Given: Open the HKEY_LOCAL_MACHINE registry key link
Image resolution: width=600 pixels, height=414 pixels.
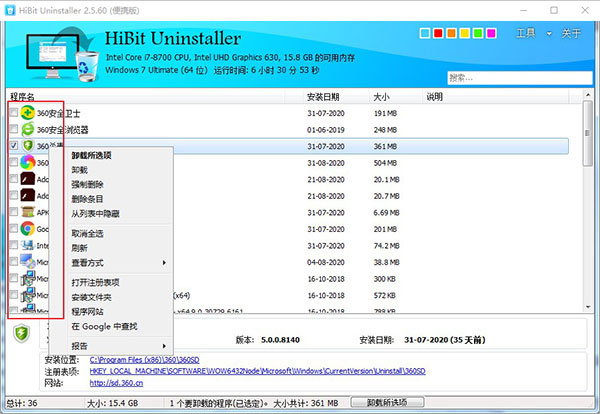Looking at the screenshot, I should pos(258,371).
